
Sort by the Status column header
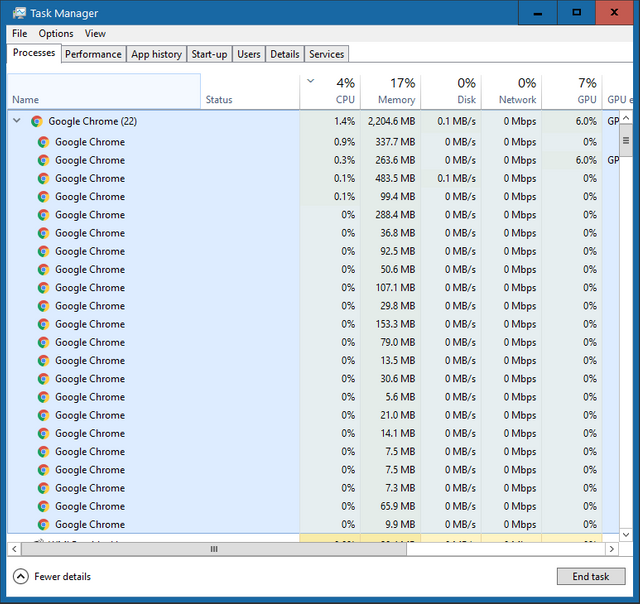point(250,92)
